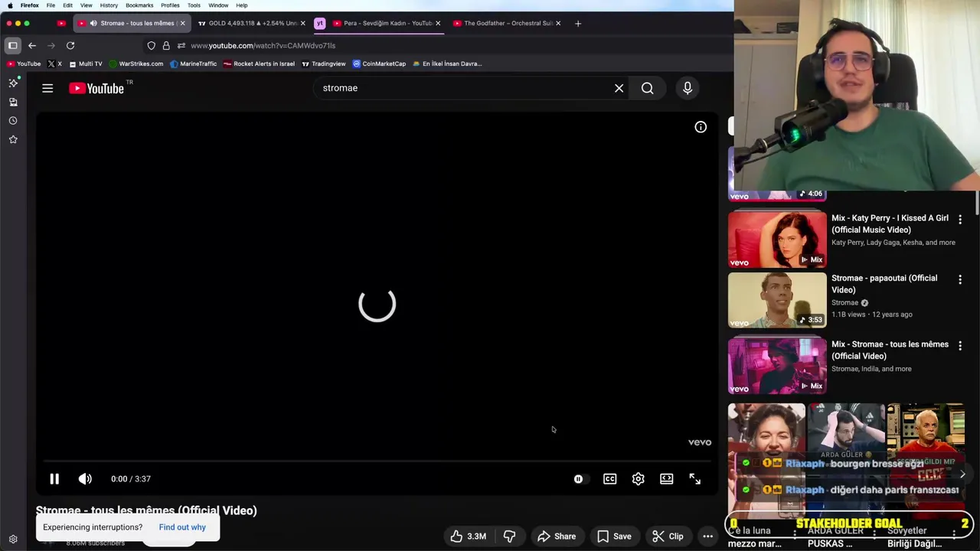Screen dimensions: 980x551
Task: Open the YouTube bookmark
Action: [24, 64]
